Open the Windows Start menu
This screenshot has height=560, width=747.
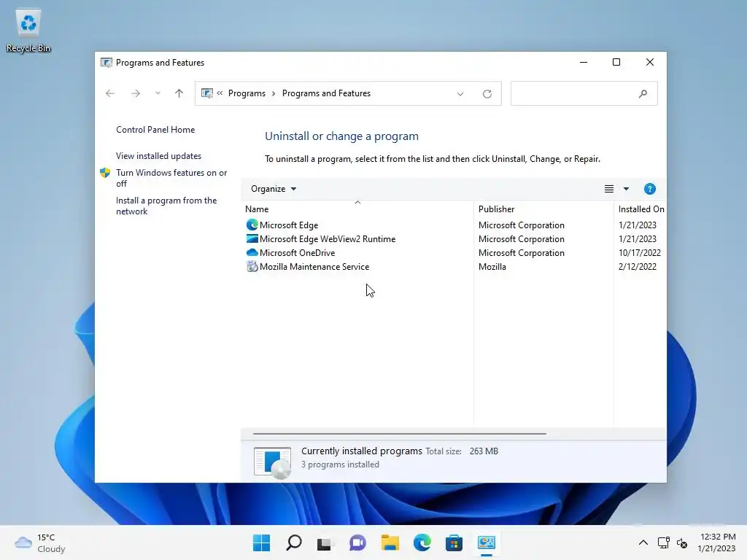pos(261,542)
